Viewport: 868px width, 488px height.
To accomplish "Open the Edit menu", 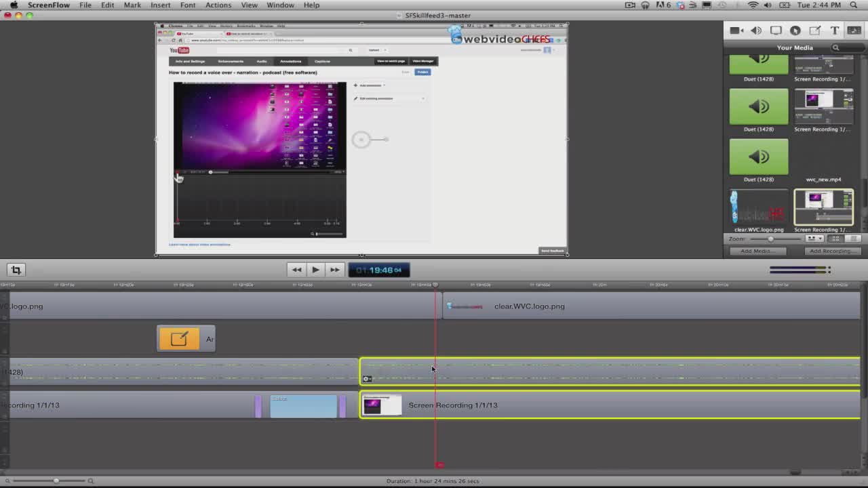I will 108,5.
